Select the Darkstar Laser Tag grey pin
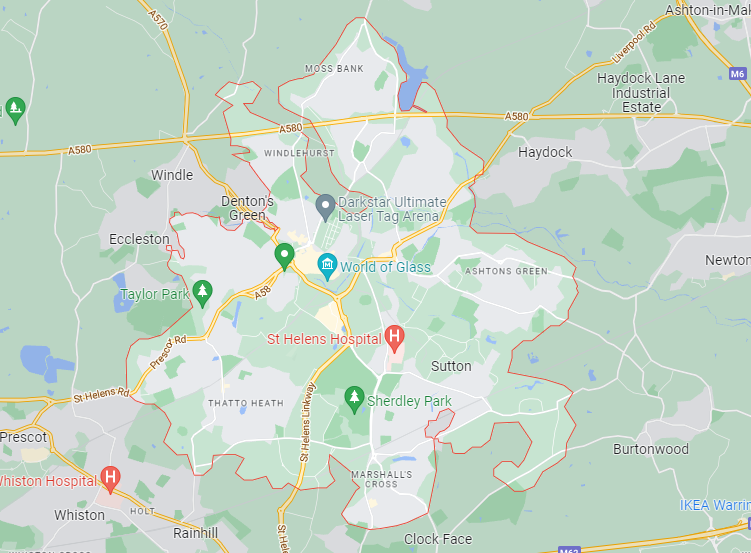Screen dimensions: 751x553 [325, 207]
